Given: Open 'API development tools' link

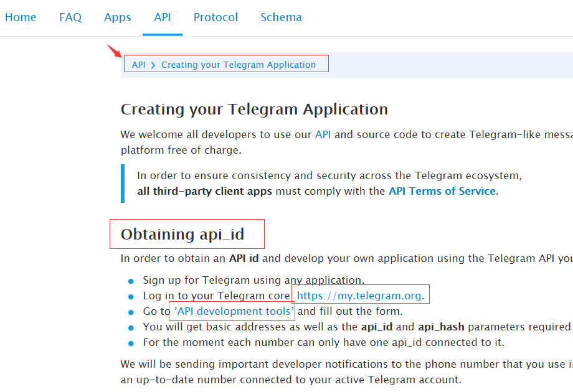Looking at the screenshot, I should pyautogui.click(x=234, y=311).
